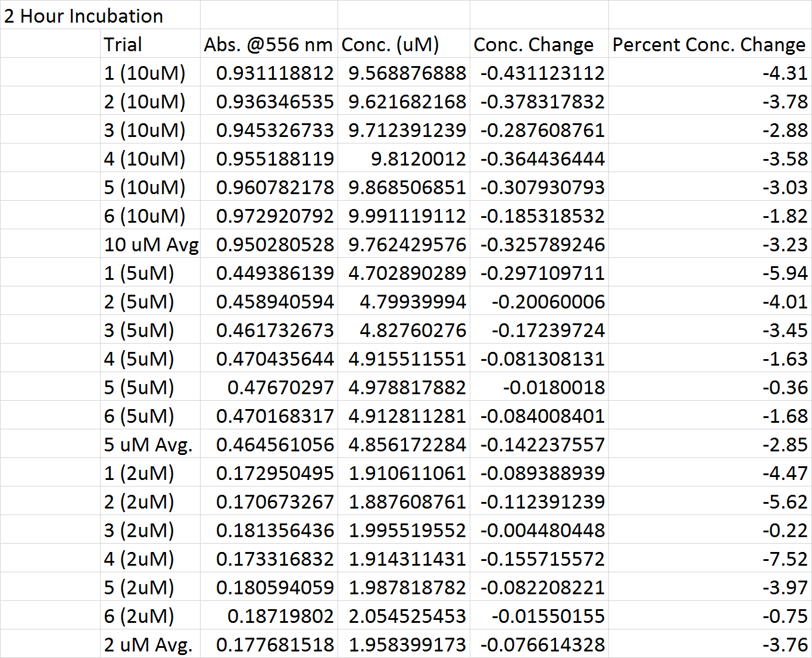Select absorbance cell showing 0.18719802

point(280,616)
